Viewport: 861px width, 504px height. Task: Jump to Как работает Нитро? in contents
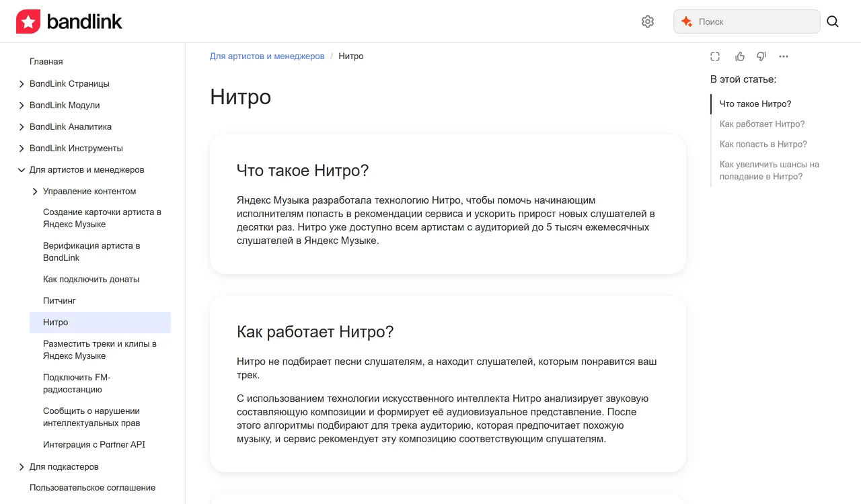[x=762, y=124]
